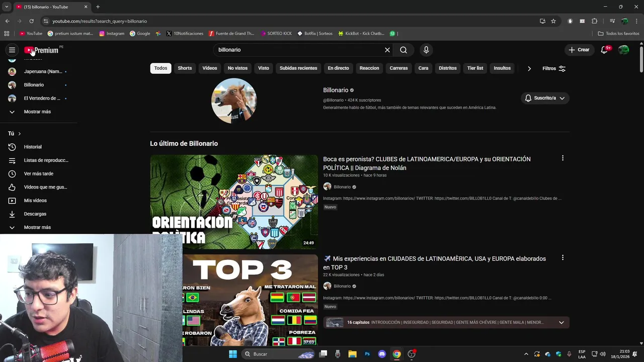Open Mis experiencias en CIUDADES video title
Viewport: 644px width, 362px height.
pyautogui.click(x=434, y=263)
